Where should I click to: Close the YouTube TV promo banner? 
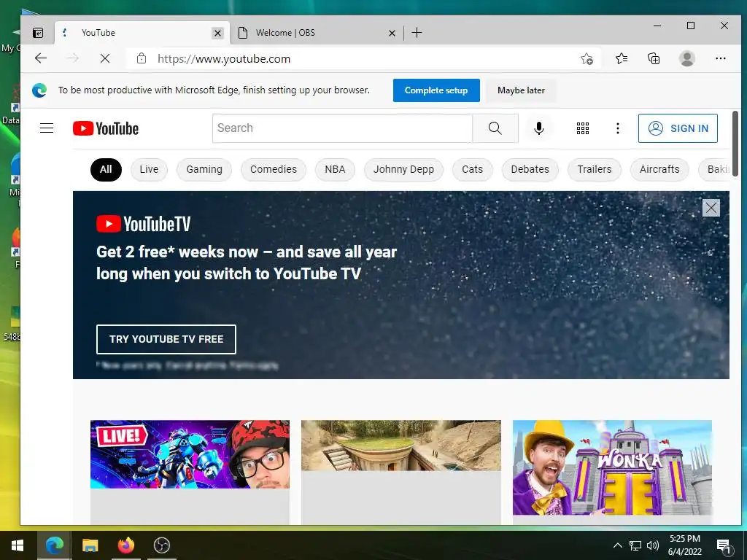point(711,208)
